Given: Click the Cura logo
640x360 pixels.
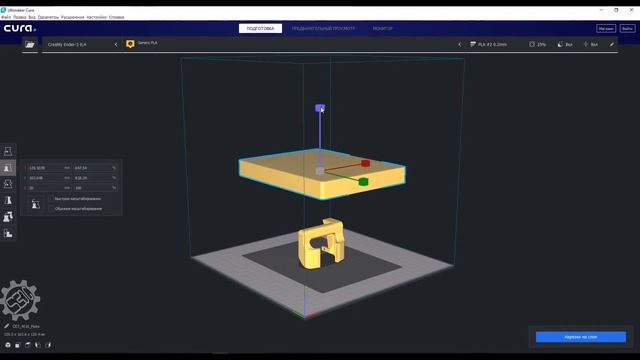Looking at the screenshot, I should [20, 28].
